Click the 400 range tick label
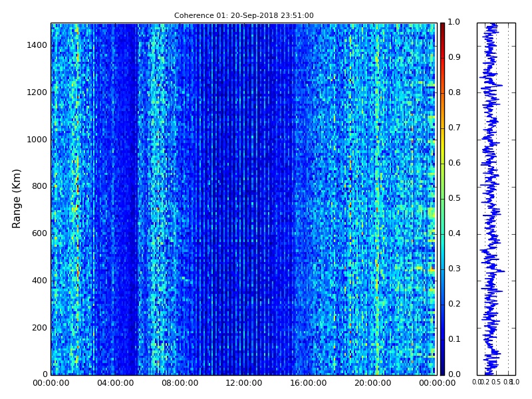This screenshot has width=532, height=399. click(39, 281)
